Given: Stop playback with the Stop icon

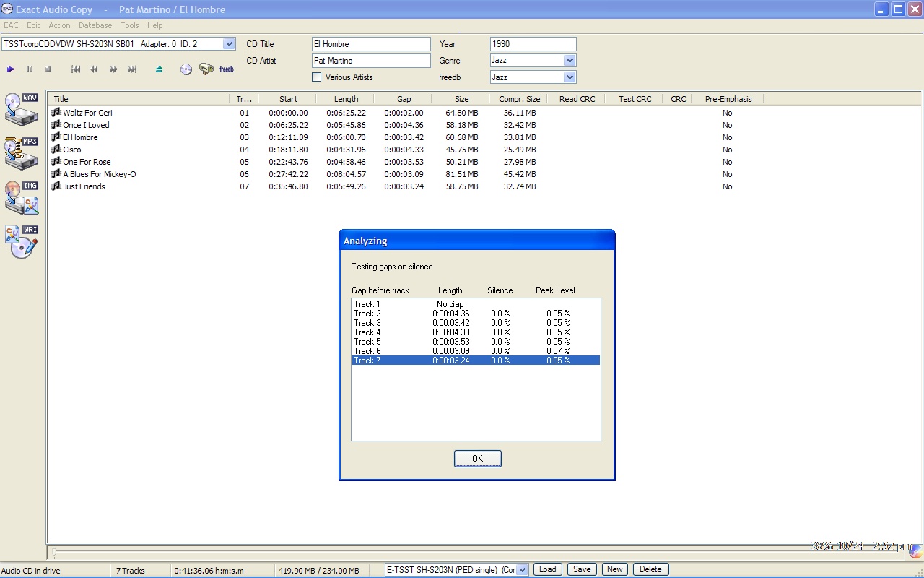Looking at the screenshot, I should [48, 69].
